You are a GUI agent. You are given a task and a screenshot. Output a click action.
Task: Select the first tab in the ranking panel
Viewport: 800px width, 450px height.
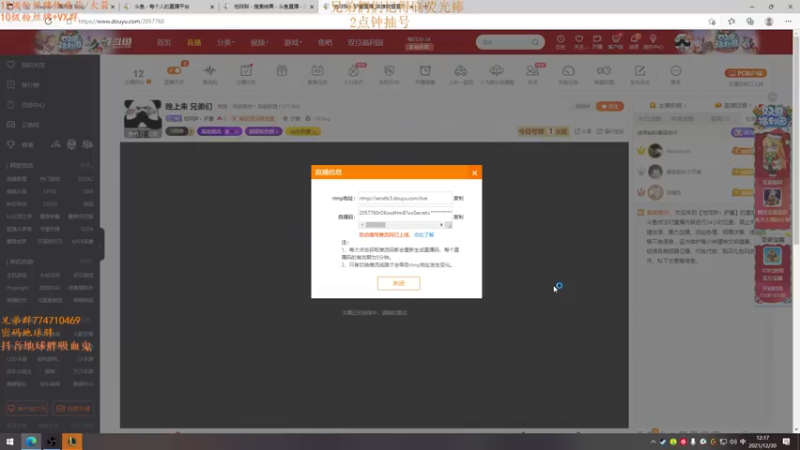click(649, 119)
